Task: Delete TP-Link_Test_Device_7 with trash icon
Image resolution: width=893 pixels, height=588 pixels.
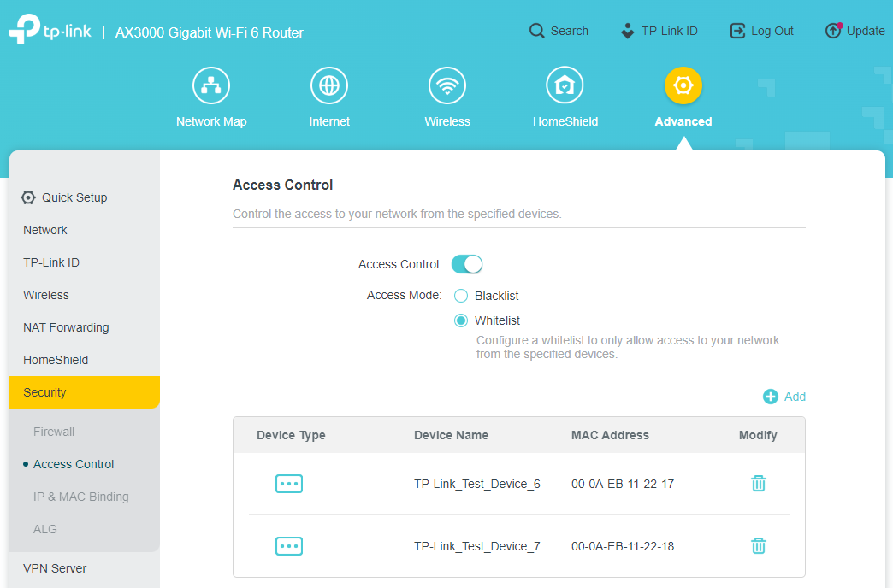Action: point(758,546)
